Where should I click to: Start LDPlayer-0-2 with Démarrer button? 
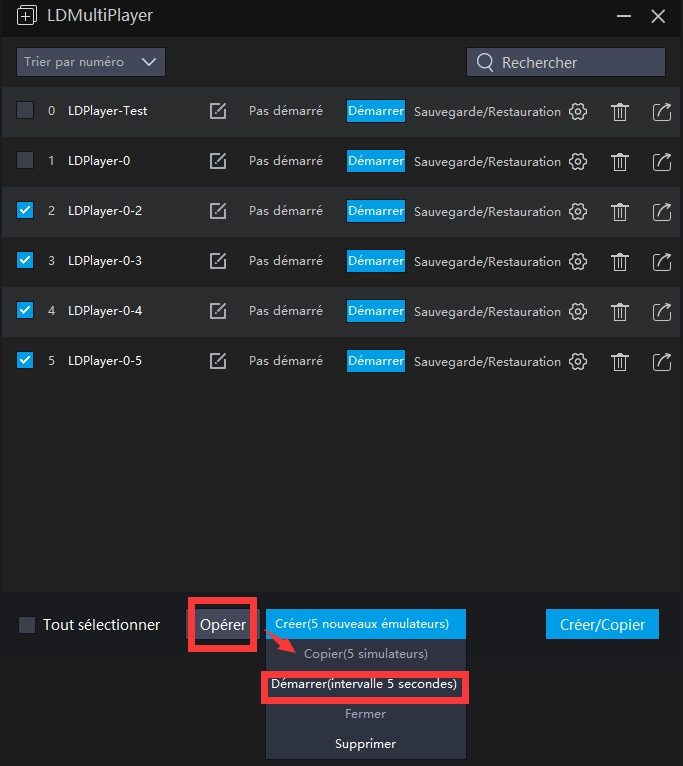coord(376,211)
